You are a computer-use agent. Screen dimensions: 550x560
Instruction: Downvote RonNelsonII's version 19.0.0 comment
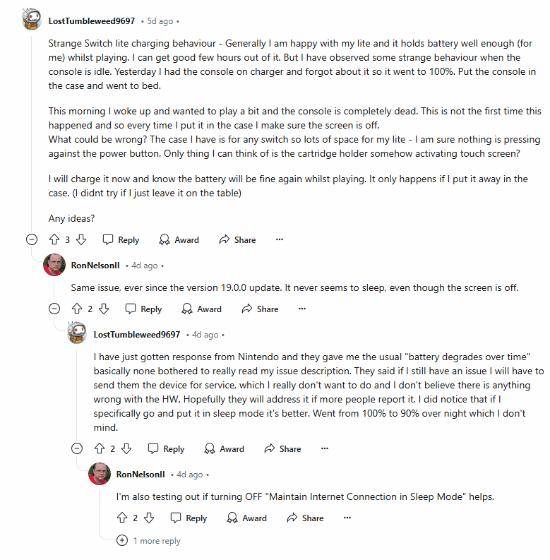(104, 309)
